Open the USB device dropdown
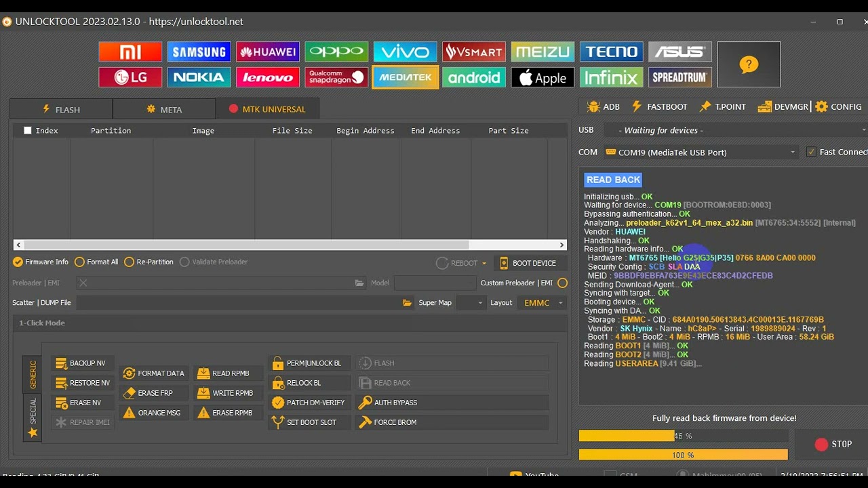Viewport: 868px width, 488px height. 734,130
